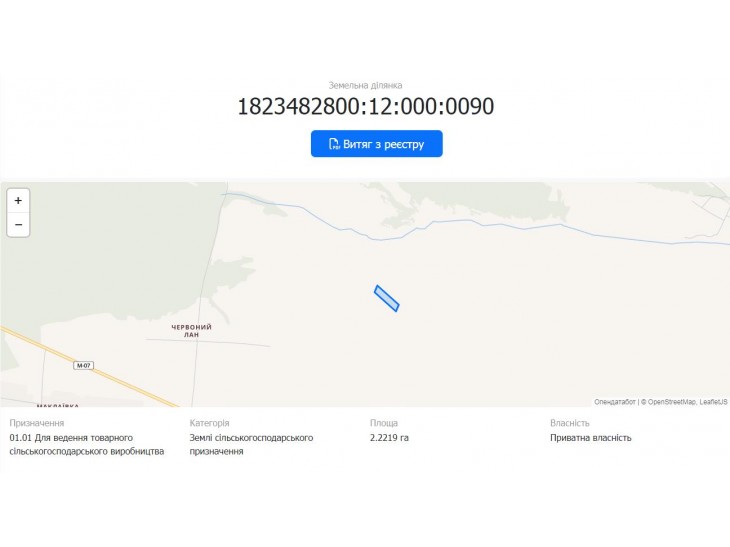Open the LeafletJS attribution link
This screenshot has height=547, width=730.
(x=713, y=402)
